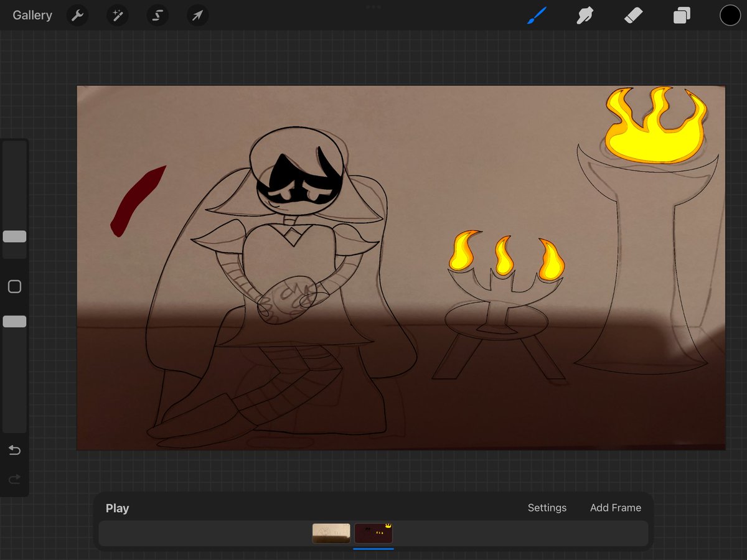This screenshot has width=747, height=560.
Task: Open the Layers panel
Action: coord(682,16)
